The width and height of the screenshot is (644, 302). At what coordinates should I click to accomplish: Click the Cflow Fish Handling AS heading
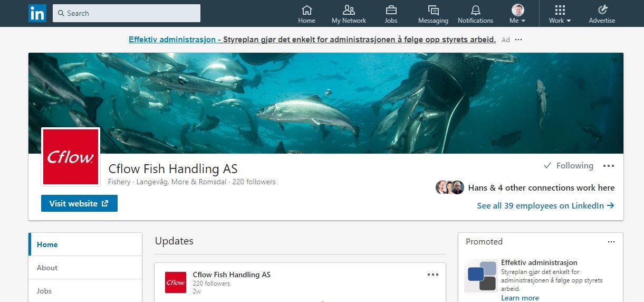pos(173,169)
